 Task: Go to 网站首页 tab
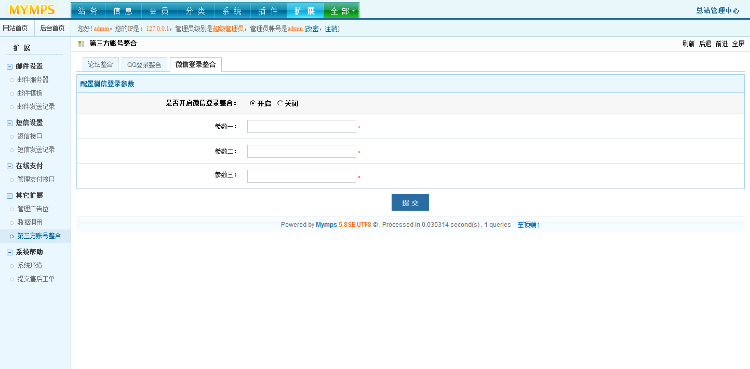pos(15,28)
